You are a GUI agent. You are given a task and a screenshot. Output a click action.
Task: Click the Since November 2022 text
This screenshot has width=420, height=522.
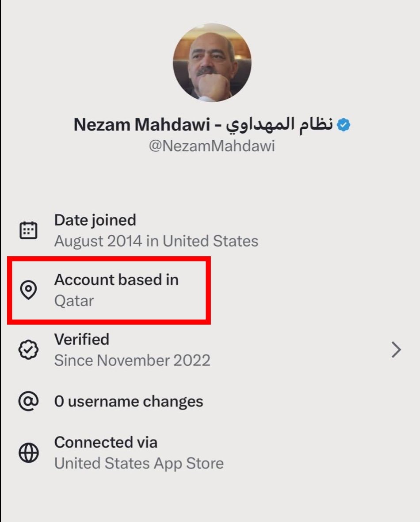tap(132, 360)
